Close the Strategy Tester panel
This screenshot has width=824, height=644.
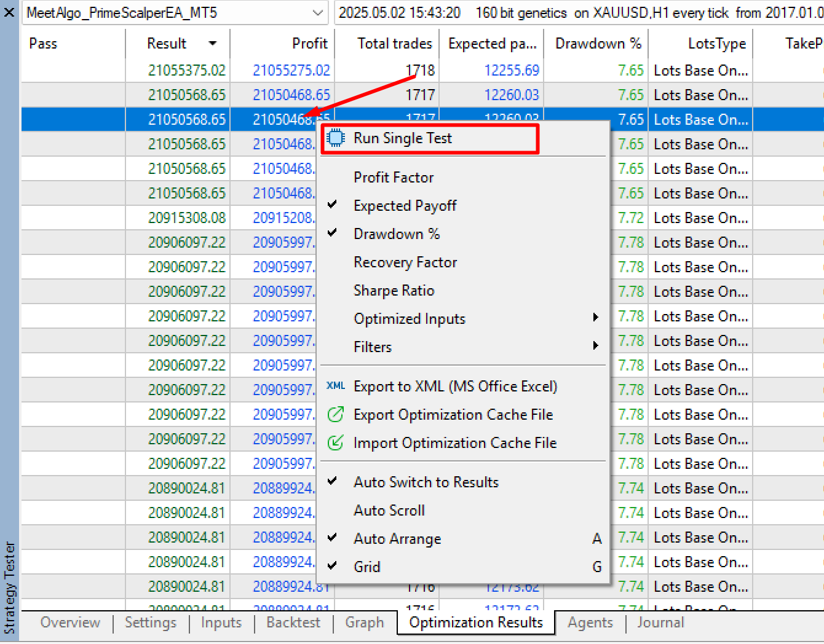click(9, 12)
